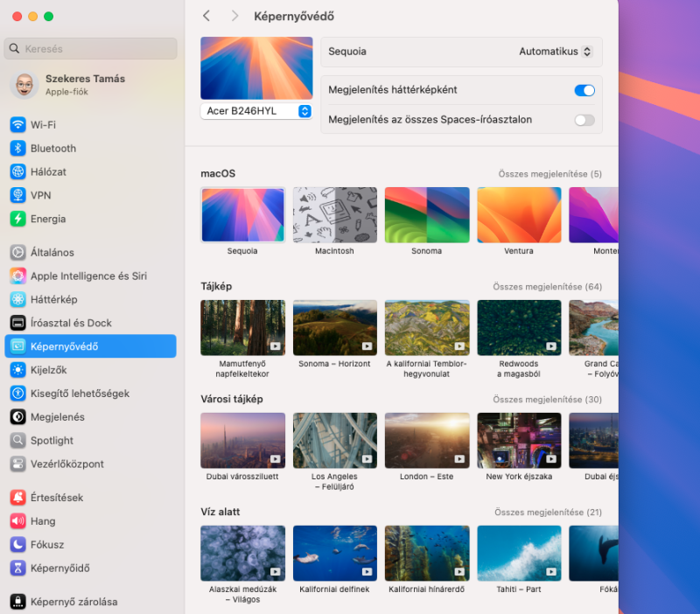Go back with the left chevron

click(206, 16)
